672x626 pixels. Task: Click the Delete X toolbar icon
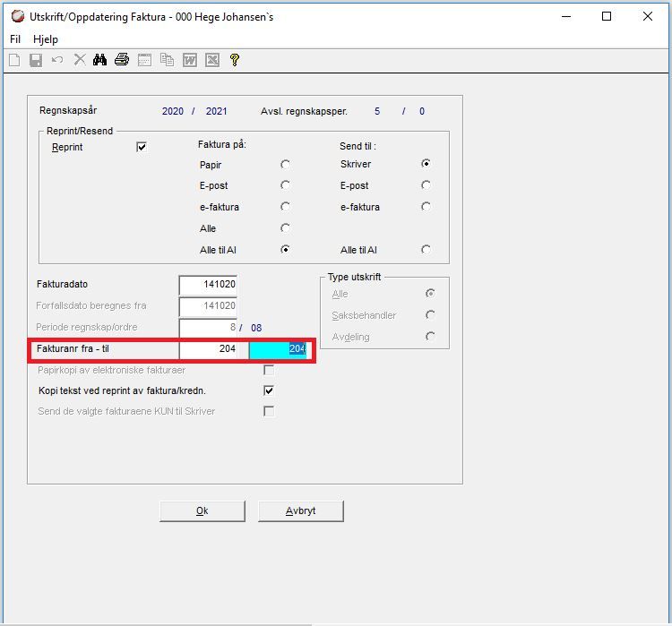[79, 60]
